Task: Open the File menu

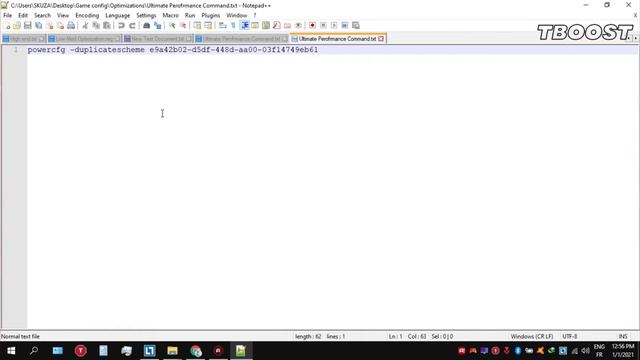Action: pos(8,15)
